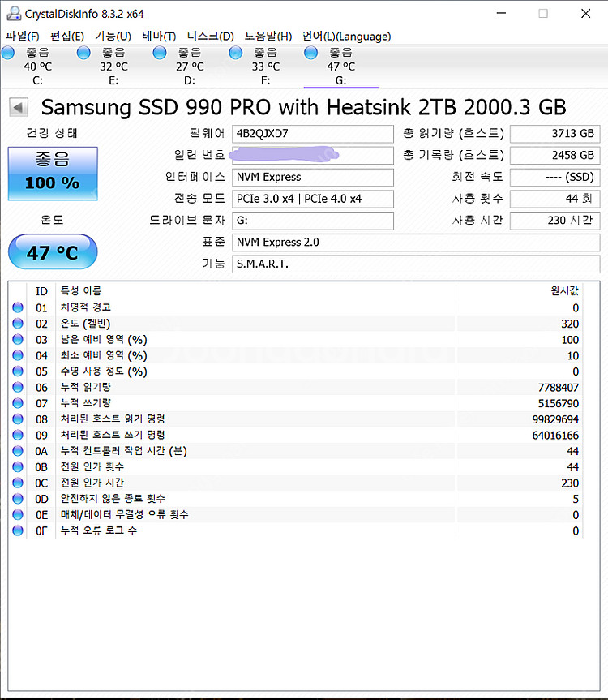Click the total host reads value 3713 GB
The height and width of the screenshot is (700, 608).
(555, 134)
